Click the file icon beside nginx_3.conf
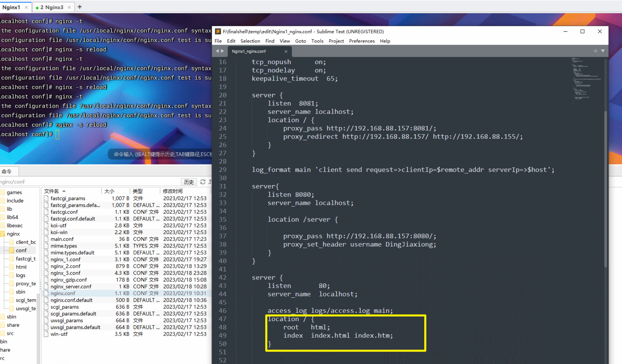Viewport: 622px width, 364px height. [46, 273]
